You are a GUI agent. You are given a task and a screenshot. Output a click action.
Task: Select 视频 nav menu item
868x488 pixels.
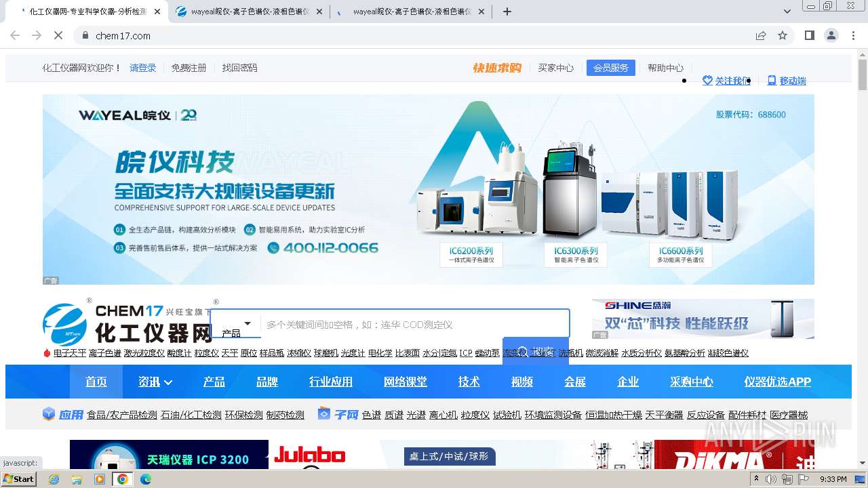tap(522, 382)
